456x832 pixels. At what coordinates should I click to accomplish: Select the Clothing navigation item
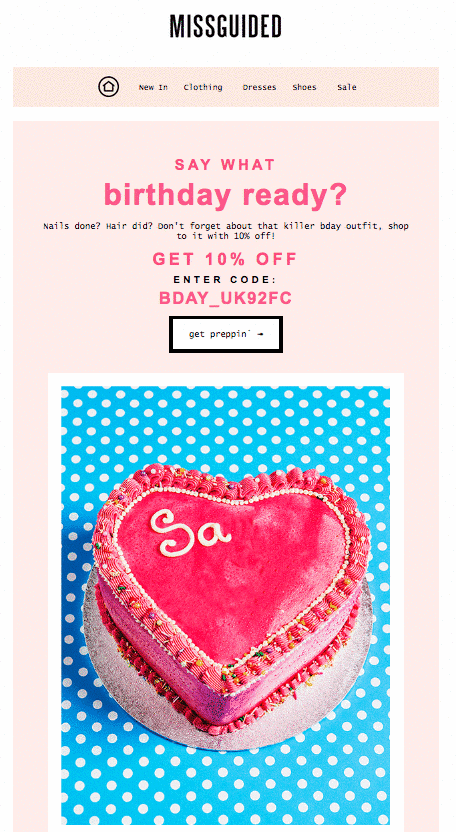click(203, 87)
